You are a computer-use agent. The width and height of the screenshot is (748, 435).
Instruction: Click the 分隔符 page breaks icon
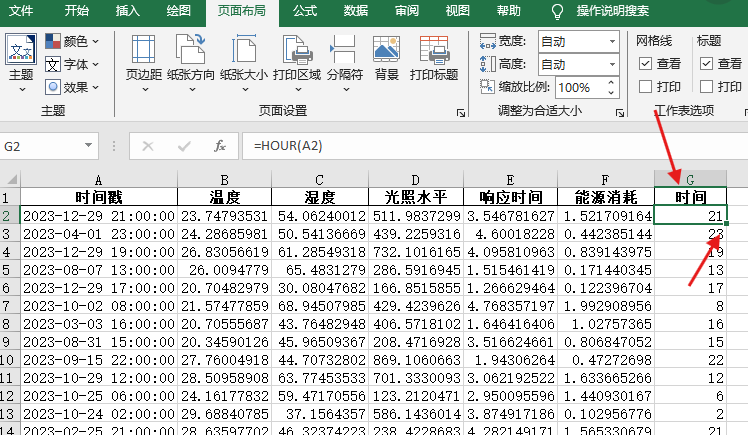(344, 49)
